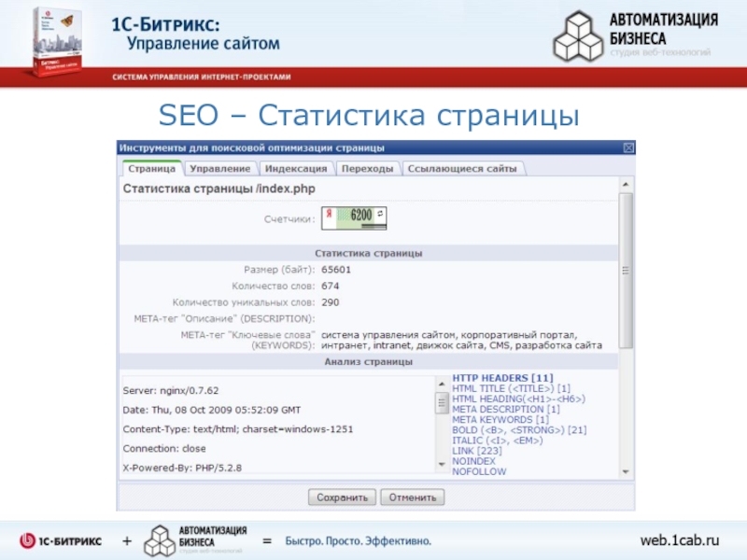The width and height of the screenshot is (747, 560).
Task: Click the Сохранить button
Action: pyautogui.click(x=342, y=497)
